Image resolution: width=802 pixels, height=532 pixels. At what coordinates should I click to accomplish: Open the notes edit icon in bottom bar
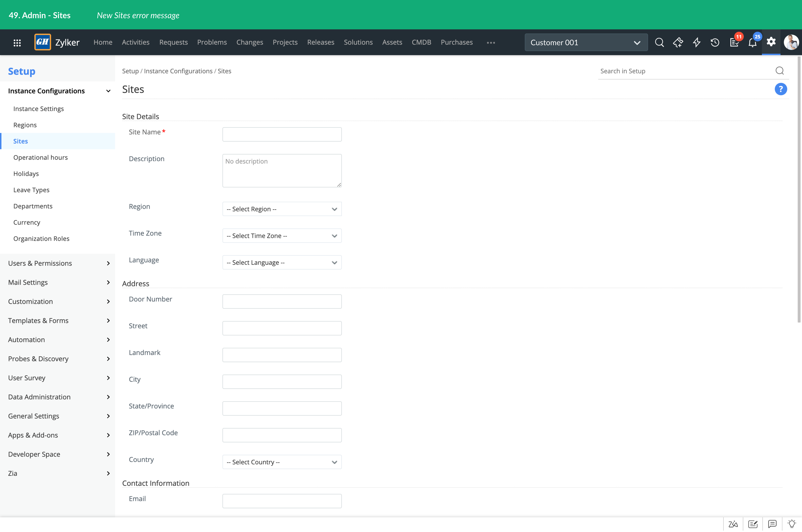[x=753, y=524]
